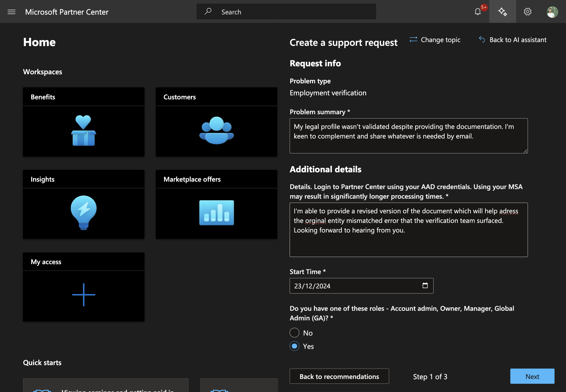Click the Insights lightbulb icon
This screenshot has height=392, width=566.
click(84, 213)
